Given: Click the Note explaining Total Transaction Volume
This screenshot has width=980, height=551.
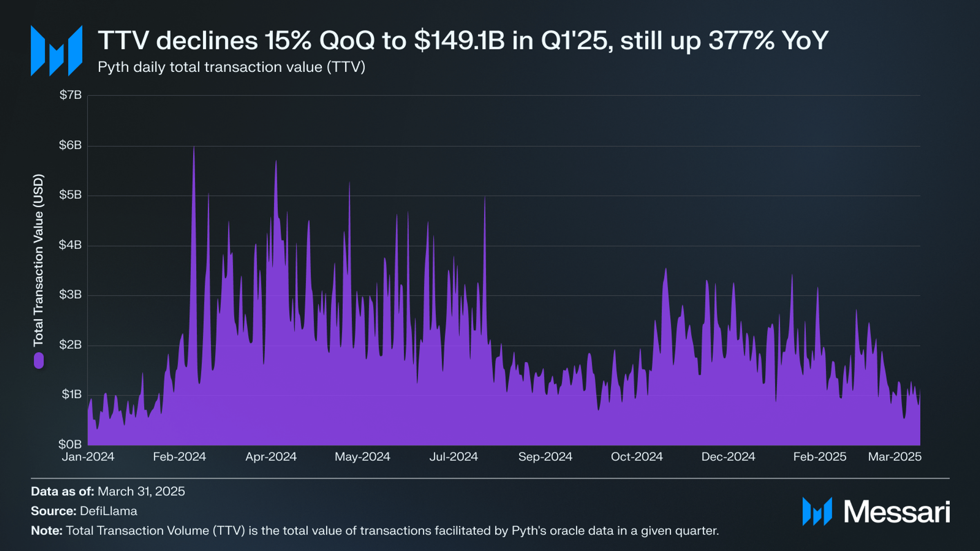Looking at the screenshot, I should coord(375,530).
